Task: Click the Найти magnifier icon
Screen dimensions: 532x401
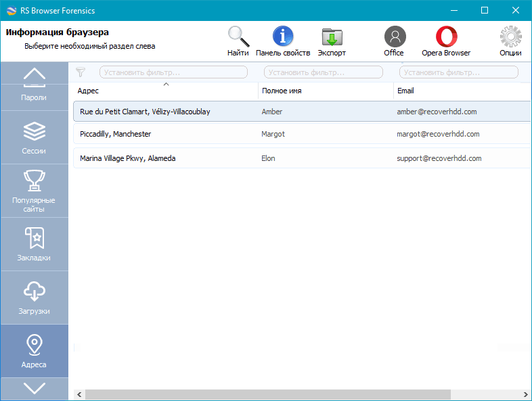Action: tap(238, 37)
